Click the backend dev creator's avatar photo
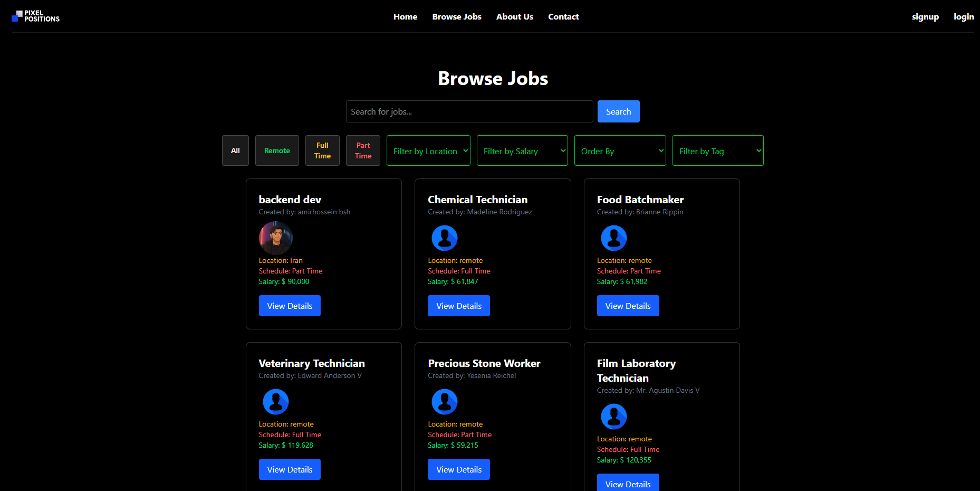Screen dimensions: 980x491 tap(276, 238)
